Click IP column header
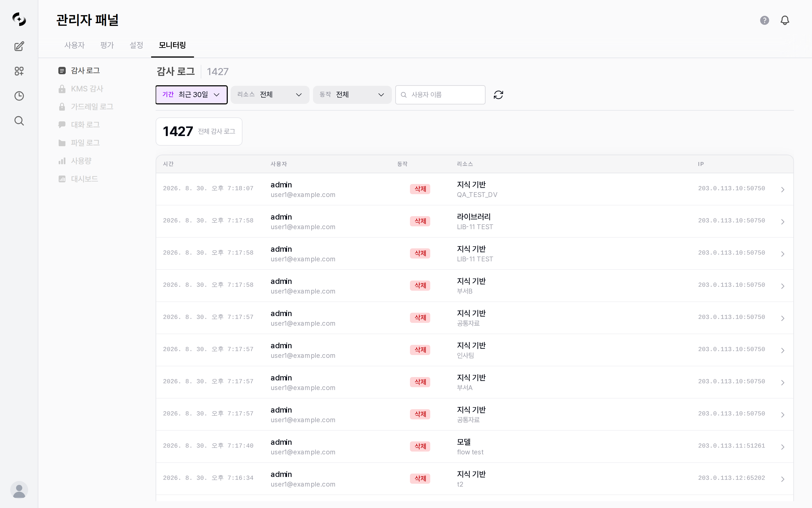 (701, 164)
